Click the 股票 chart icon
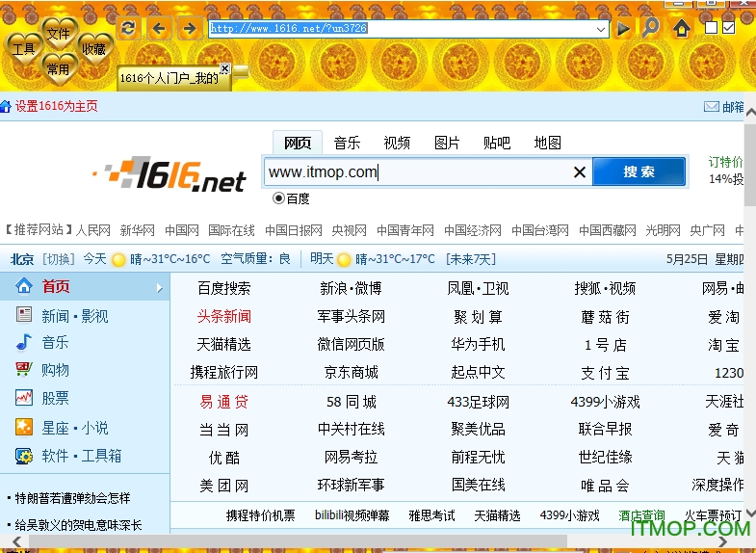Screen dimensions: 756x553 [24, 397]
